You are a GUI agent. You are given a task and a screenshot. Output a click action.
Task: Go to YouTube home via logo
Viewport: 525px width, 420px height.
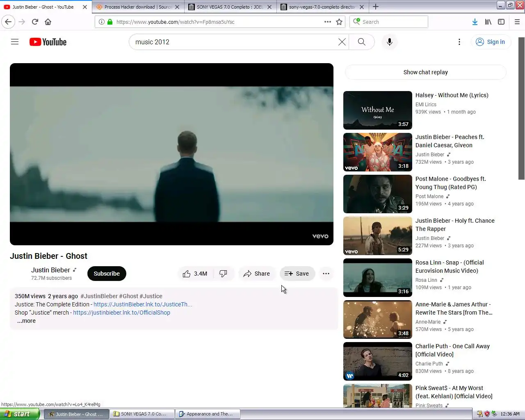(48, 42)
